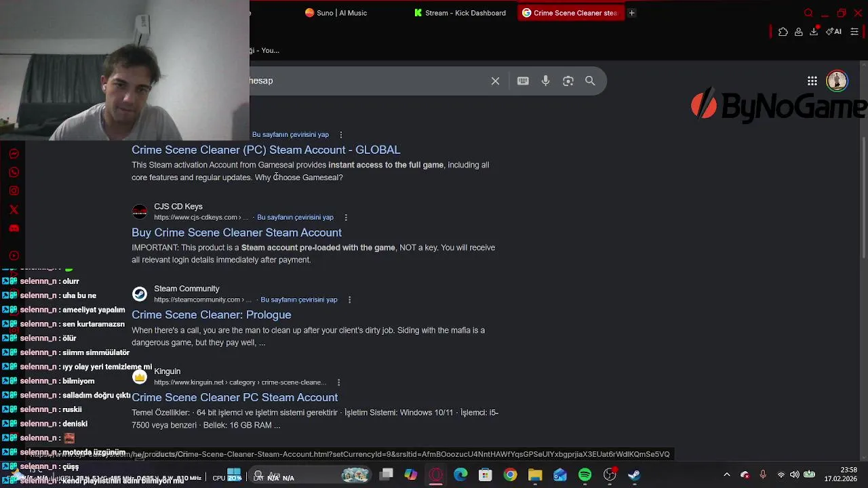Open the microphone tray icon
This screenshot has width=868, height=488.
763,474
